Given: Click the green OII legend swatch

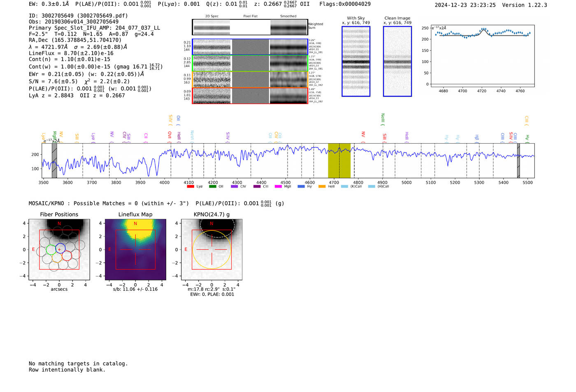Looking at the screenshot, I should [x=212, y=187].
